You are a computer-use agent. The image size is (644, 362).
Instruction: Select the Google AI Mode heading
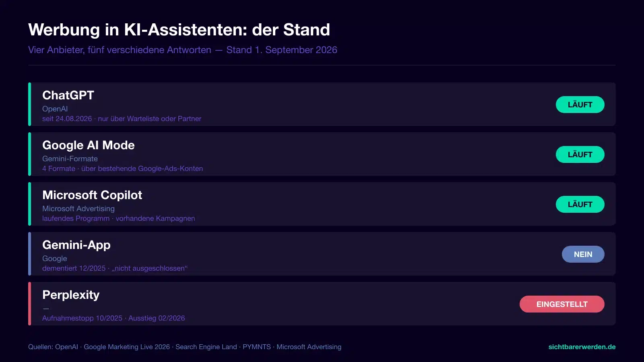[89, 145]
